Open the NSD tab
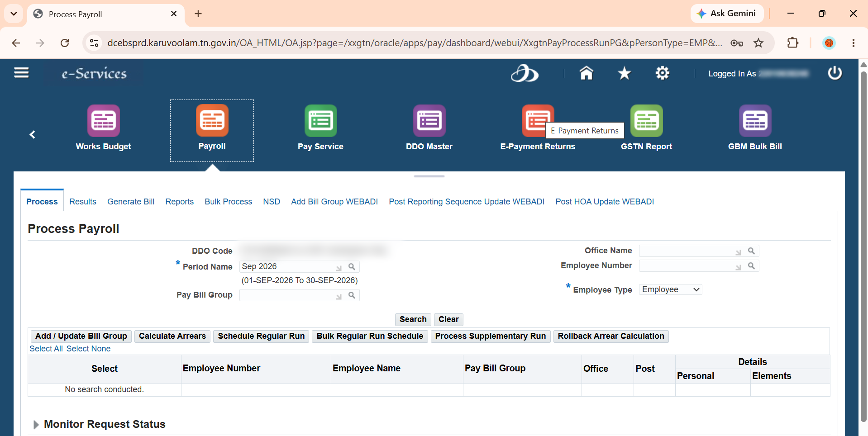This screenshot has height=436, width=868. point(272,202)
